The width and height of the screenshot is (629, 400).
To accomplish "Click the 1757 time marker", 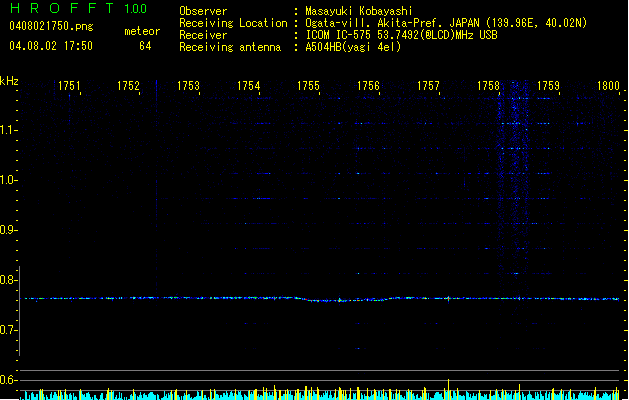I will 428,86.
